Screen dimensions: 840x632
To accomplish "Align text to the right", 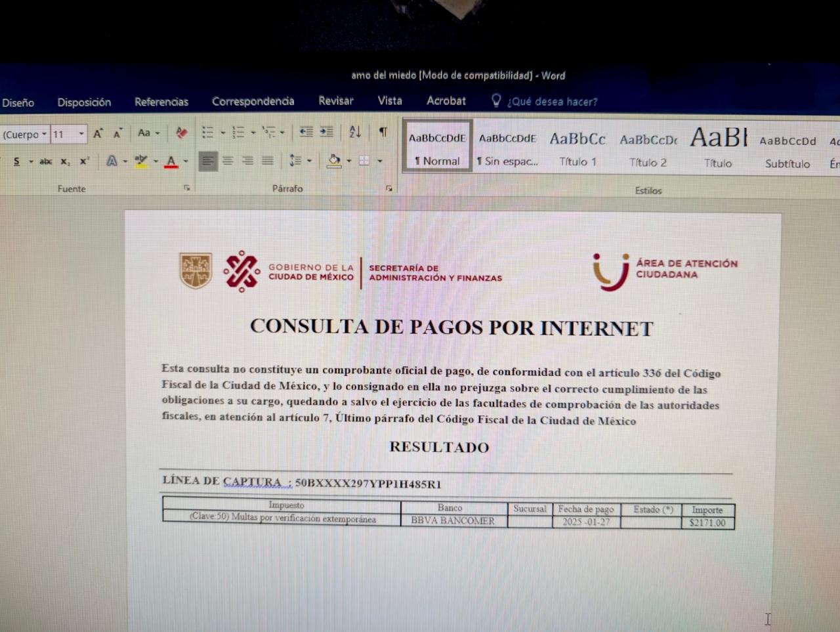I will point(247,160).
